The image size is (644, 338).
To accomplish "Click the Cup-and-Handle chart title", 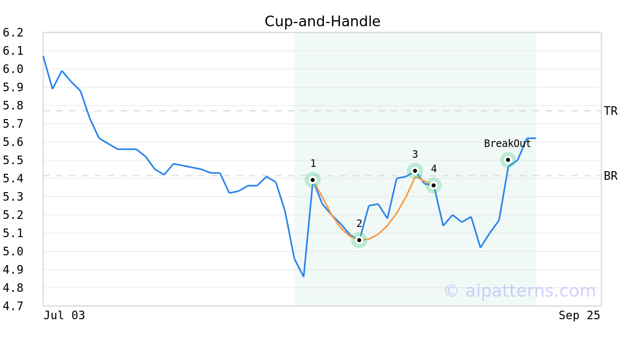I will pos(323,22).
